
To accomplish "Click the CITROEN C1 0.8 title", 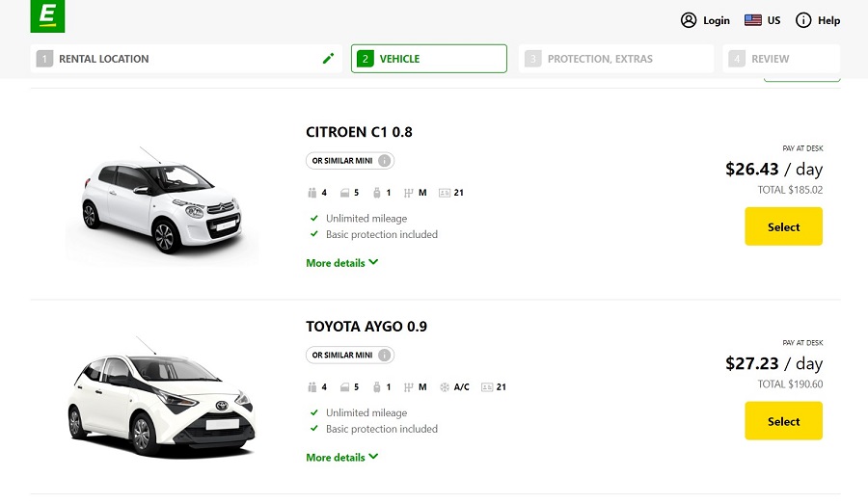I will (360, 132).
